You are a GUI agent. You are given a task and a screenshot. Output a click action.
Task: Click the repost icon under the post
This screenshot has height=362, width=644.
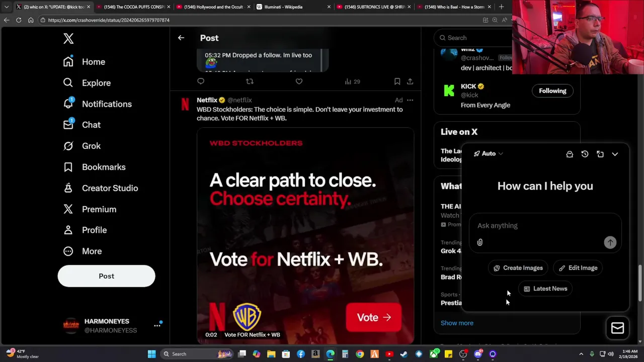(x=250, y=81)
